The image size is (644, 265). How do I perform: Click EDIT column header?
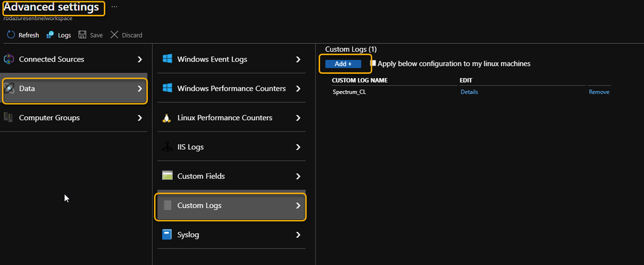[466, 80]
